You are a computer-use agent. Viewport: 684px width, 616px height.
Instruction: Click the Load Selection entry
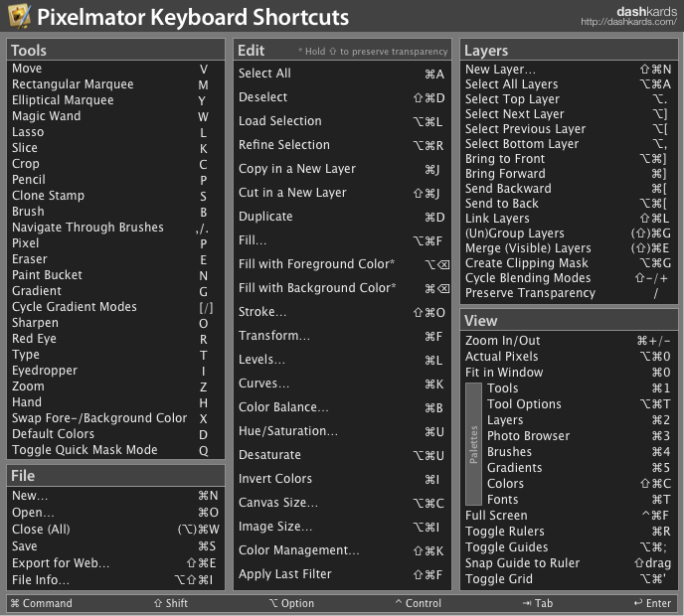coord(342,121)
